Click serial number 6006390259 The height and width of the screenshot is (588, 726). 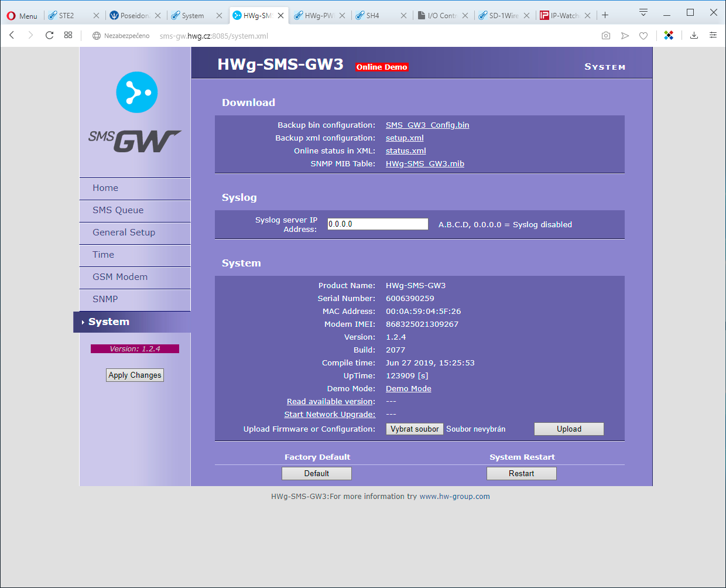click(410, 299)
